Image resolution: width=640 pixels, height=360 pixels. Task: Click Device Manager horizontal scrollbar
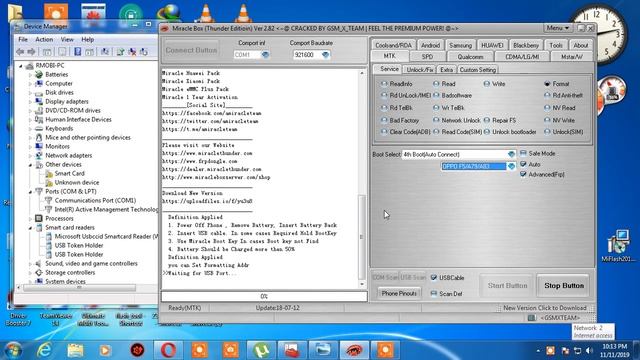pos(79,288)
